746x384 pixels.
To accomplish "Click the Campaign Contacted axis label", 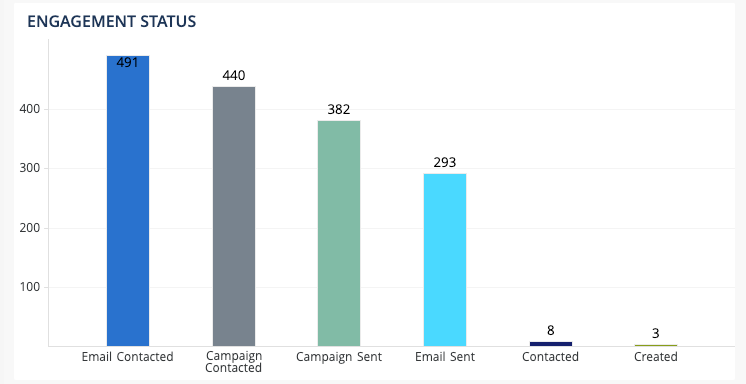I will coord(234,362).
